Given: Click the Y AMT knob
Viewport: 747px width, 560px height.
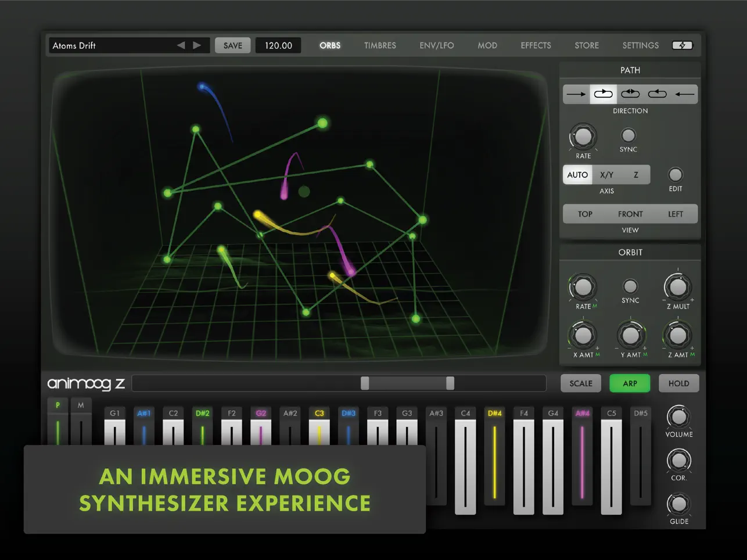Looking at the screenshot, I should [x=630, y=335].
